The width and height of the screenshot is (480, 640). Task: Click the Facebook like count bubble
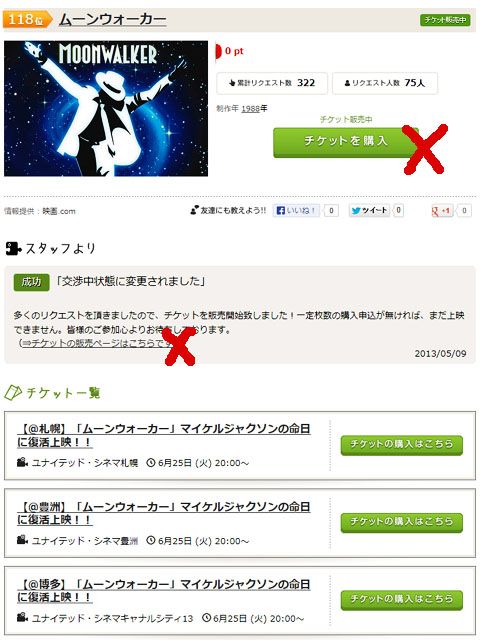(331, 211)
